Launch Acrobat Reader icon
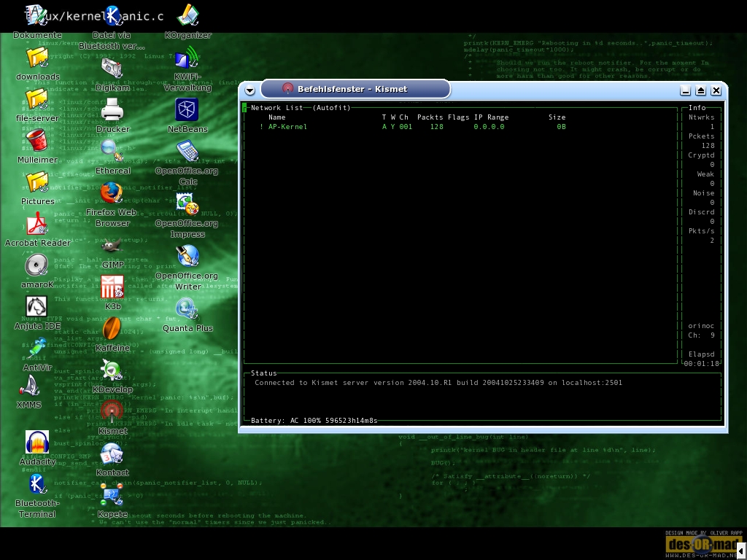The height and width of the screenshot is (560, 747). click(37, 224)
